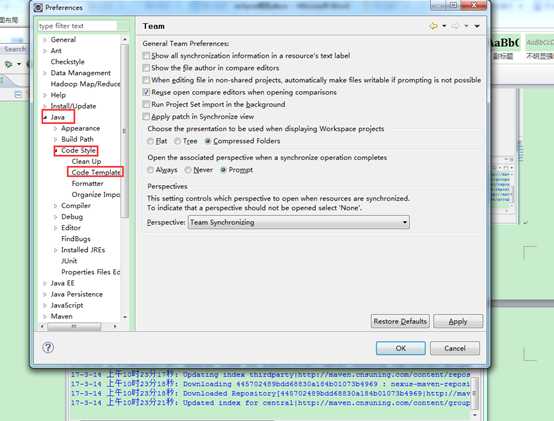The width and height of the screenshot is (554, 421).
Task: Select Maven tree item
Action: click(61, 316)
